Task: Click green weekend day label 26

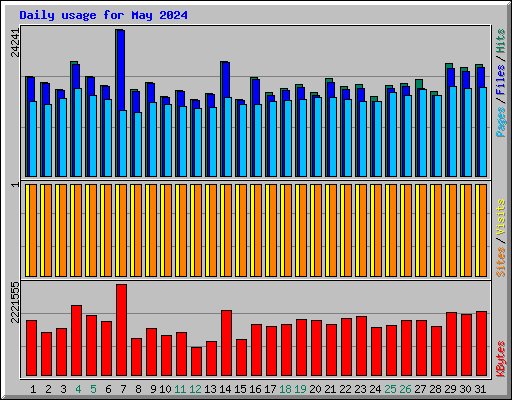Action: pyautogui.click(x=405, y=389)
